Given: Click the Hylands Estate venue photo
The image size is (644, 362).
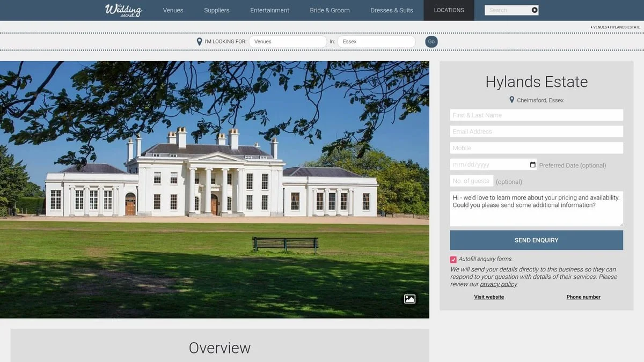Looking at the screenshot, I should click(x=215, y=189).
